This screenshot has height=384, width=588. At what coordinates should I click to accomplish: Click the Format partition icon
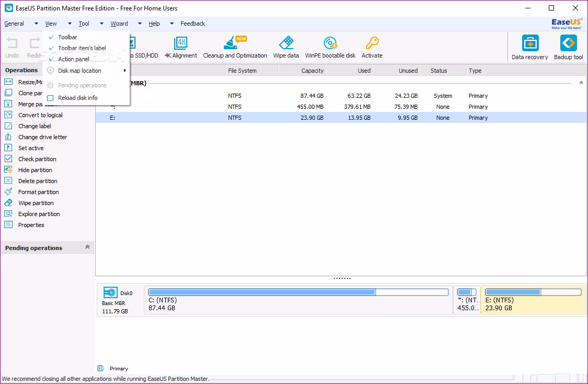(x=8, y=191)
